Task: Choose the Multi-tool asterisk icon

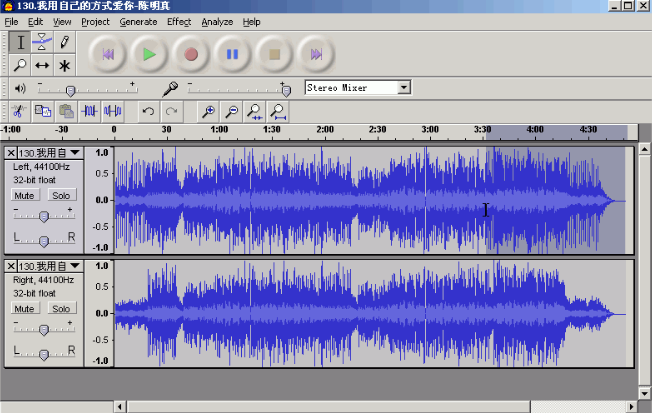Action: click(x=65, y=65)
